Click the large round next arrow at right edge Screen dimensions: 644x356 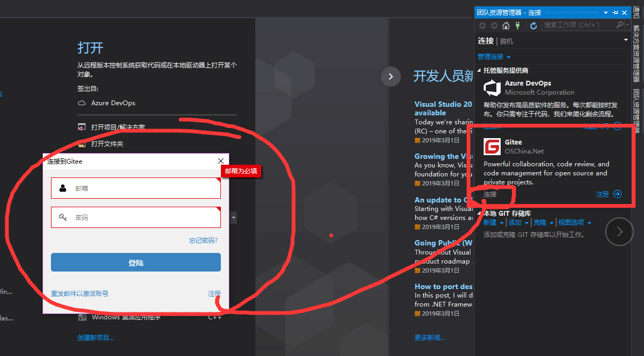[x=620, y=232]
